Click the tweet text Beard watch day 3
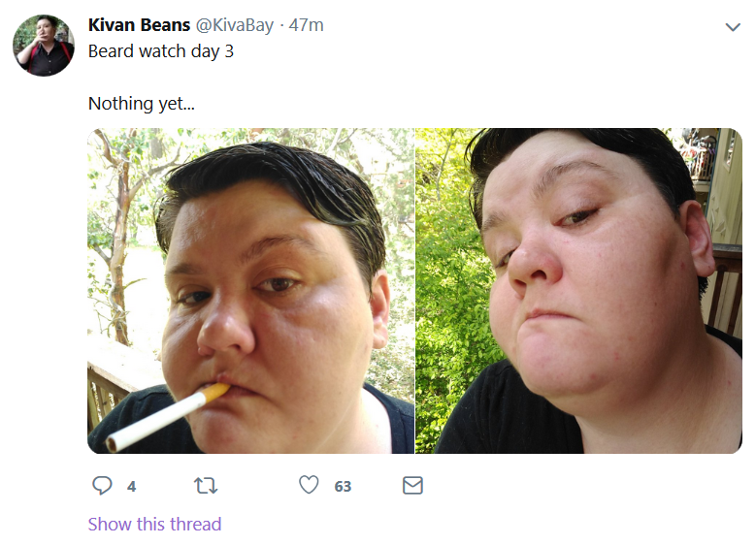Screen dimensions: 756x545 tap(161, 51)
